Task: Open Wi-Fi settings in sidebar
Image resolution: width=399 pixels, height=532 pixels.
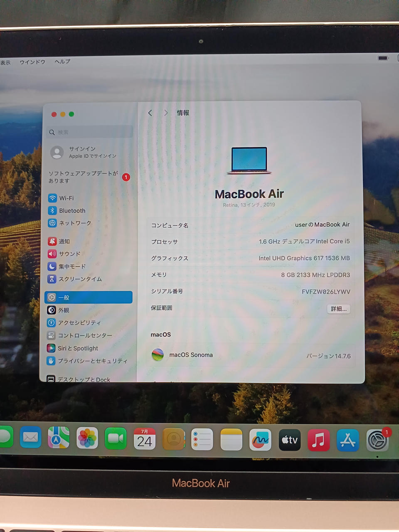Action: pos(66,198)
